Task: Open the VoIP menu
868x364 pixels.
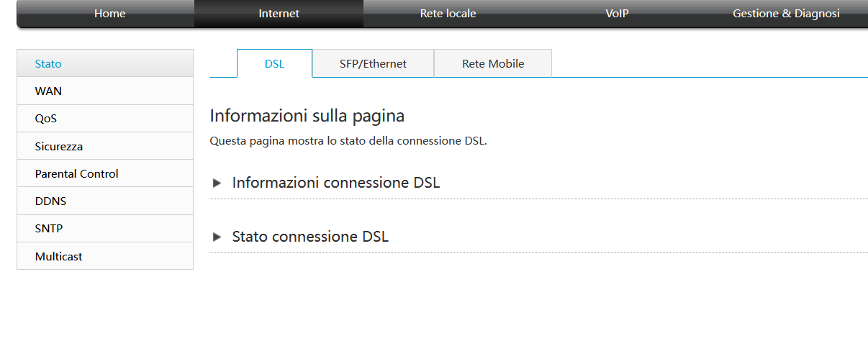Action: point(617,14)
